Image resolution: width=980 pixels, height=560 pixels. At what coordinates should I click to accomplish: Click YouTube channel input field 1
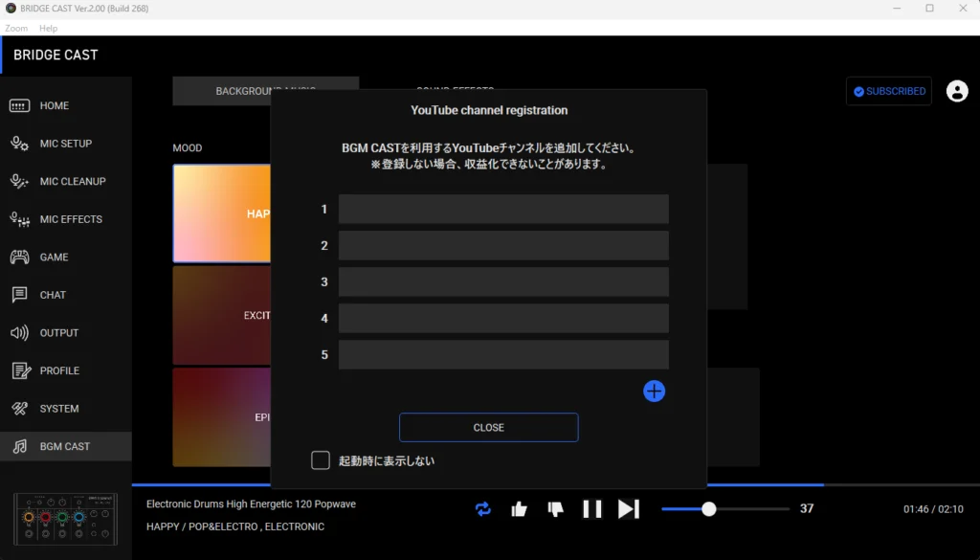pos(503,210)
